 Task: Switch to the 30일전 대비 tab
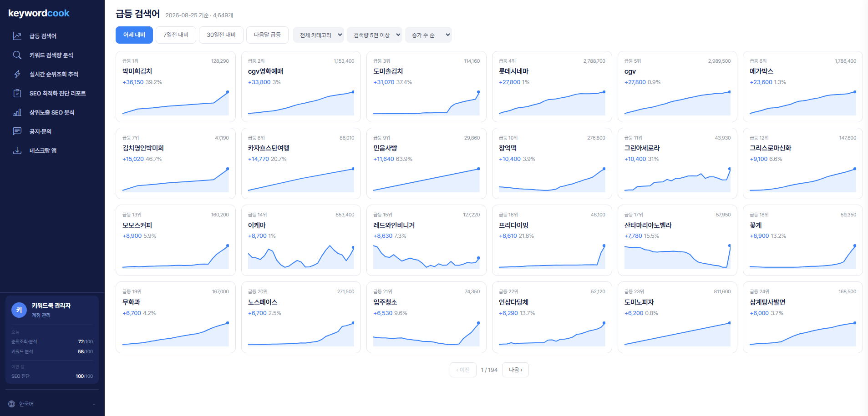point(221,35)
